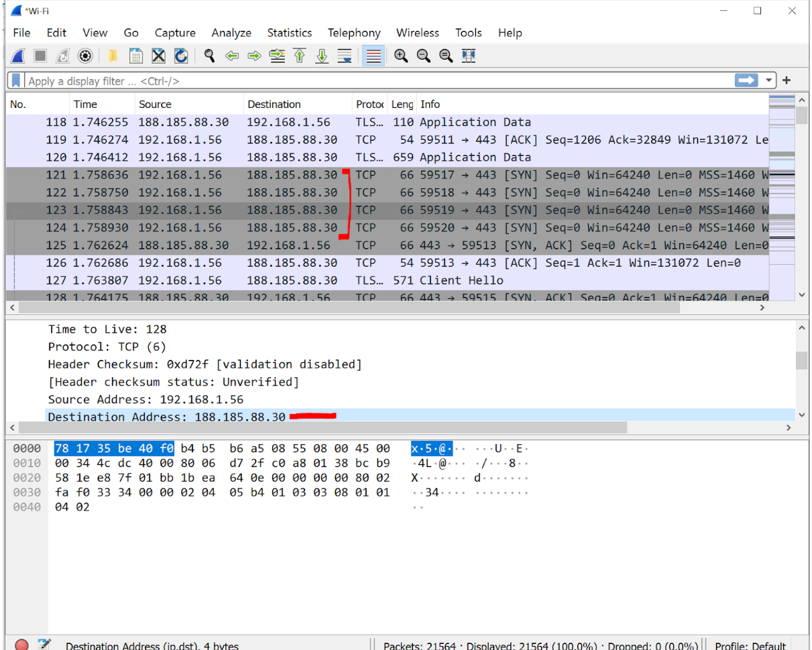812x650 pixels.
Task: Select the Protocol: TCP (6) line
Action: tap(107, 347)
